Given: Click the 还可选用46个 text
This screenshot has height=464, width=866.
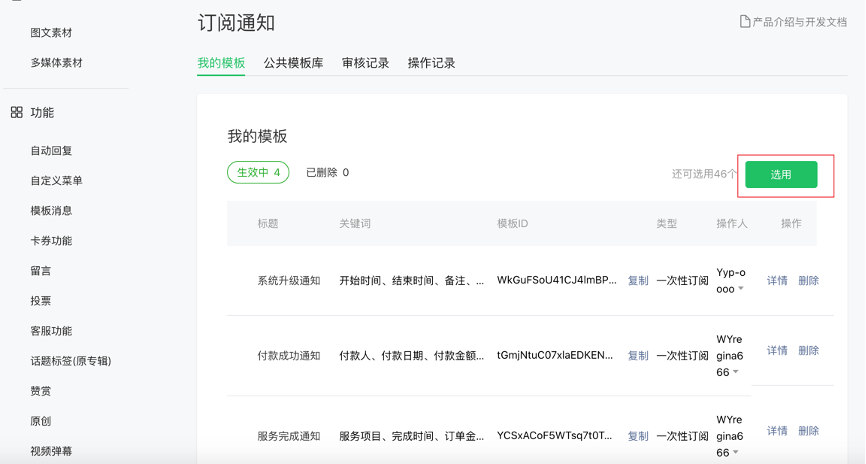Looking at the screenshot, I should (x=704, y=174).
